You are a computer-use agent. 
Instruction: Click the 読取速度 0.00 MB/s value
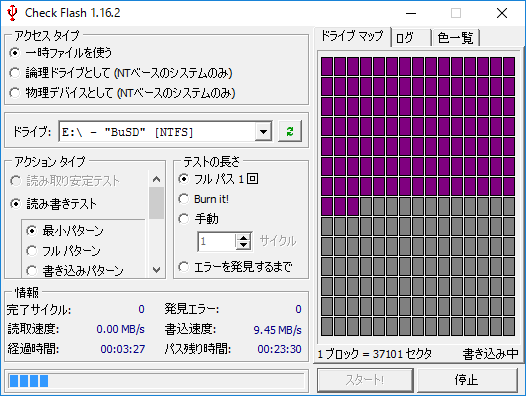(120, 329)
